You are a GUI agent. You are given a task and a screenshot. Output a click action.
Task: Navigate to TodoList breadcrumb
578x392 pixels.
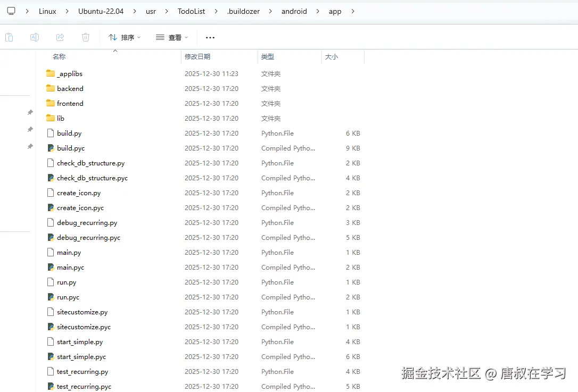click(191, 11)
